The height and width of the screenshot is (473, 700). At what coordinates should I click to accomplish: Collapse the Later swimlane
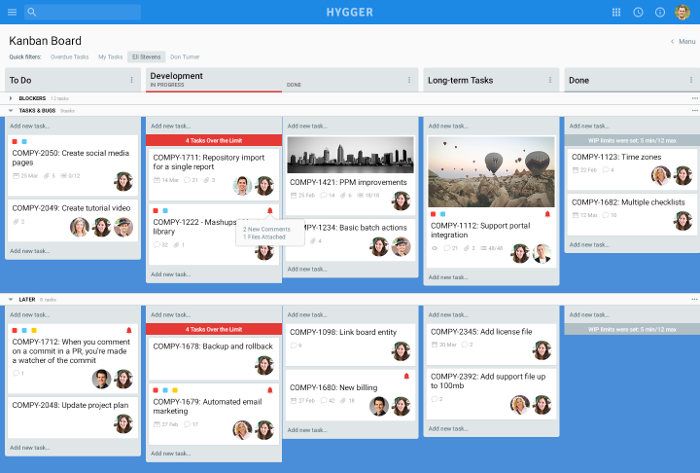(x=11, y=299)
